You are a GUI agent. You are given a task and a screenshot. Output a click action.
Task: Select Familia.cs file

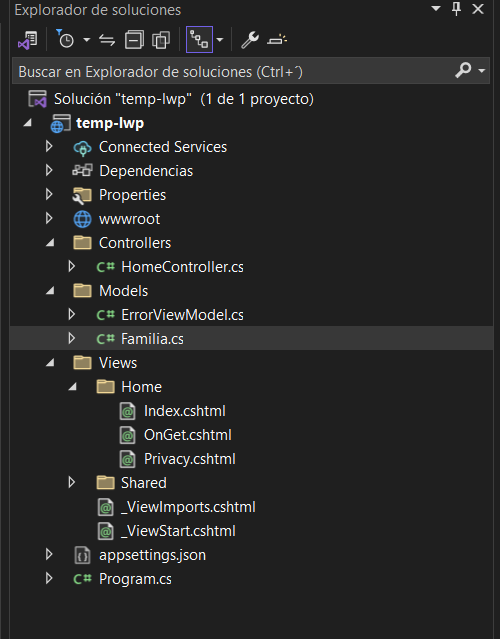[x=152, y=339]
